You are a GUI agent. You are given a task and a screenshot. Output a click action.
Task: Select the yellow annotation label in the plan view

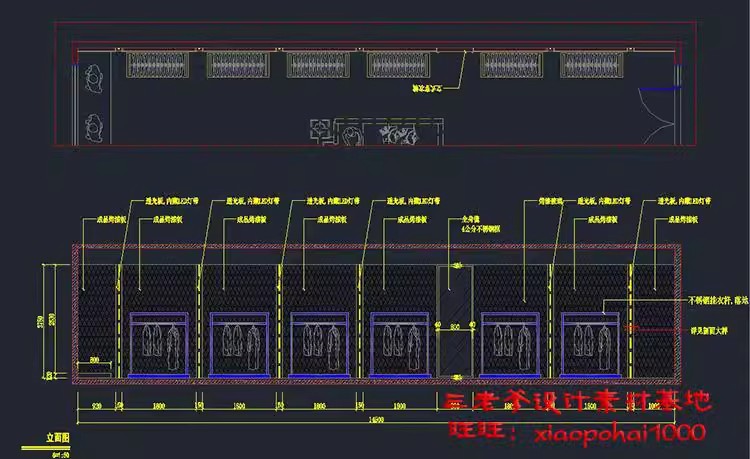tap(427, 88)
